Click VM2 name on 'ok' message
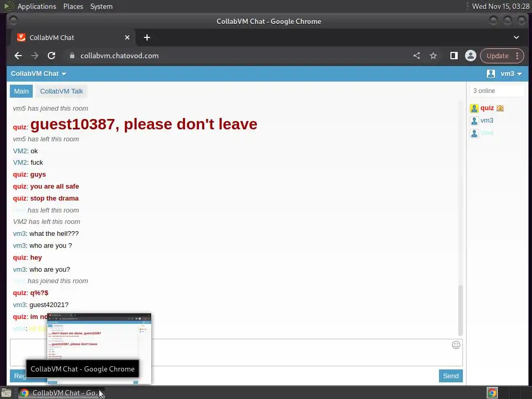 tap(20, 151)
